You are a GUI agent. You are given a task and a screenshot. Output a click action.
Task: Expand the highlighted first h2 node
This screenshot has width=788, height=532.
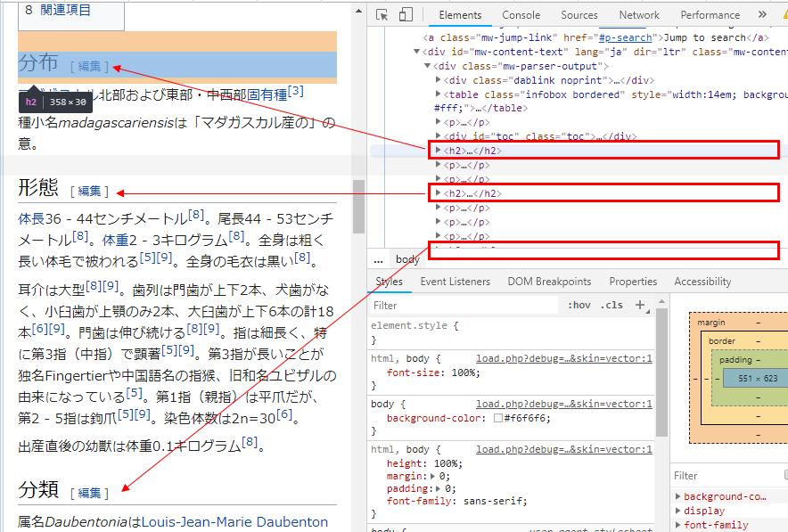[x=439, y=151]
